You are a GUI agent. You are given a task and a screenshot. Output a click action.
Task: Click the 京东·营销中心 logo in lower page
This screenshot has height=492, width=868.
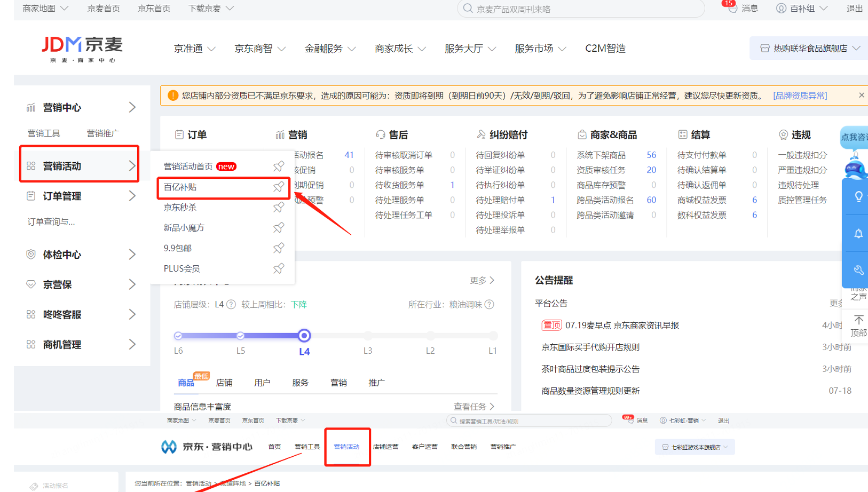pyautogui.click(x=207, y=447)
